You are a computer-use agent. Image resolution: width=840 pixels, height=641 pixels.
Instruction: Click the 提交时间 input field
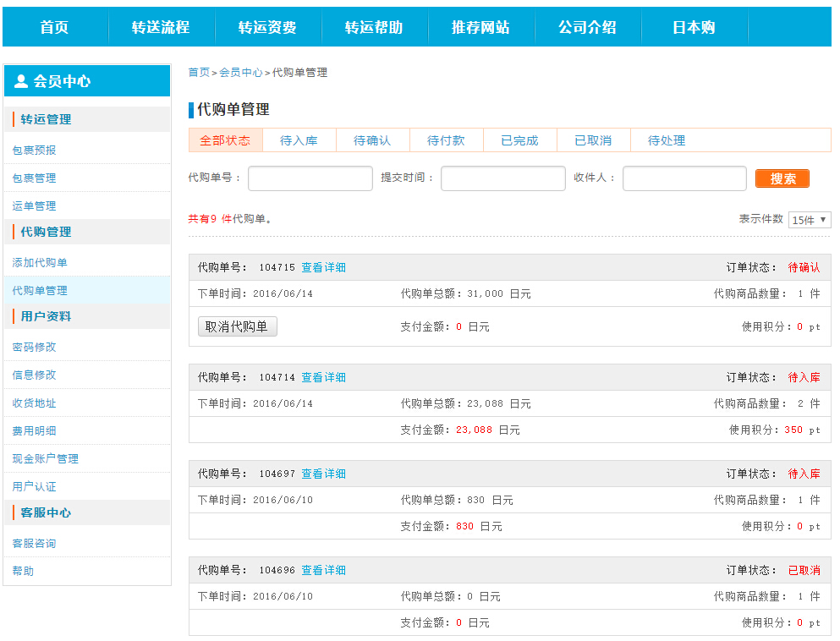pos(502,178)
